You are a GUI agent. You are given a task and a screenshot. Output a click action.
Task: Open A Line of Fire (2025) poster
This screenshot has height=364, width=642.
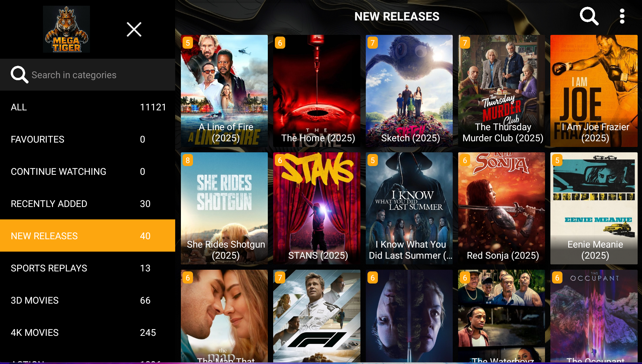(224, 91)
